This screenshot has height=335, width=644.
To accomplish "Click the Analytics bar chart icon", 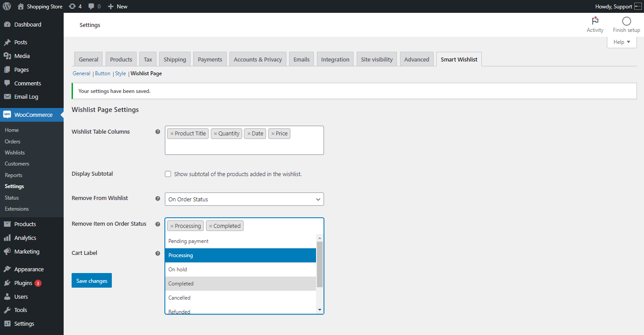I will [x=7, y=238].
